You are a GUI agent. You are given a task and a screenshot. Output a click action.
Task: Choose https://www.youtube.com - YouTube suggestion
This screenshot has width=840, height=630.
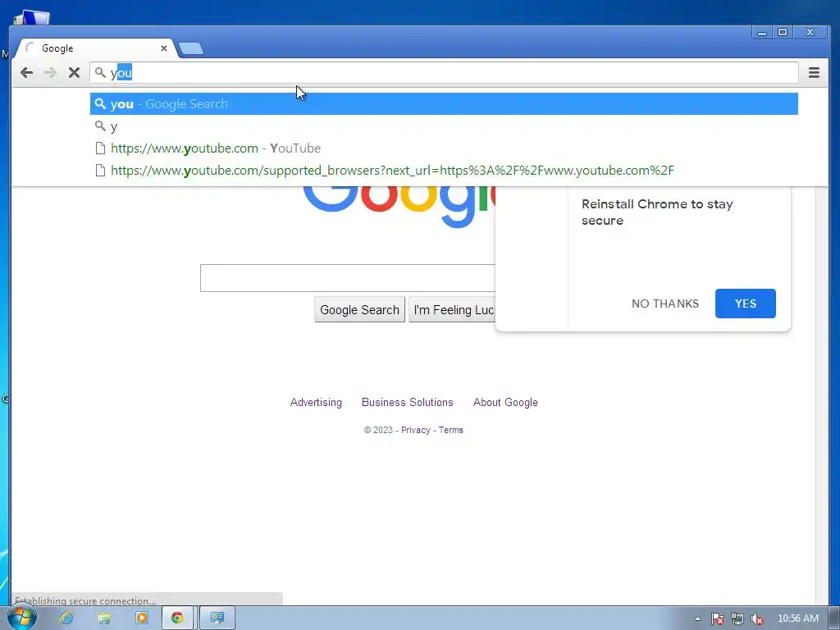444,148
